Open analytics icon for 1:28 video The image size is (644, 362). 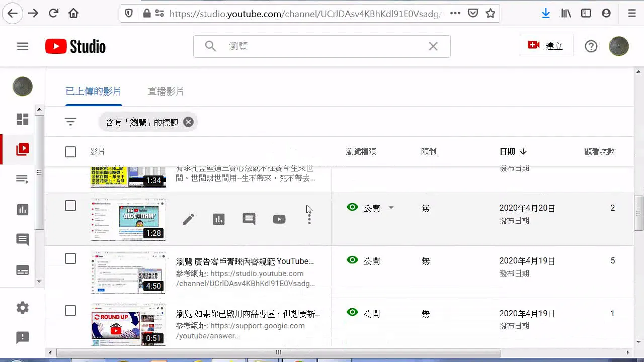(219, 219)
